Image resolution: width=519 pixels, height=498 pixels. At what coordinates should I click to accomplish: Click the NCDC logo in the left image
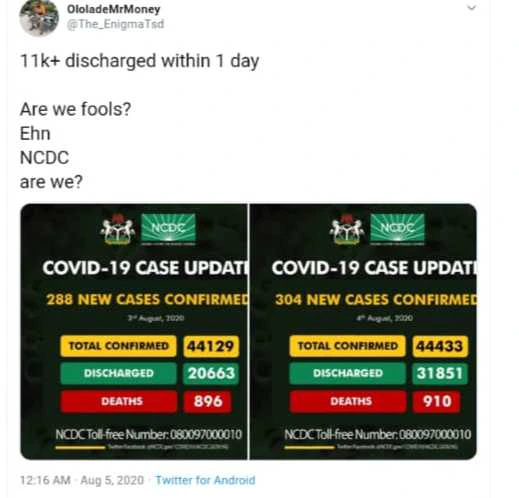168,228
